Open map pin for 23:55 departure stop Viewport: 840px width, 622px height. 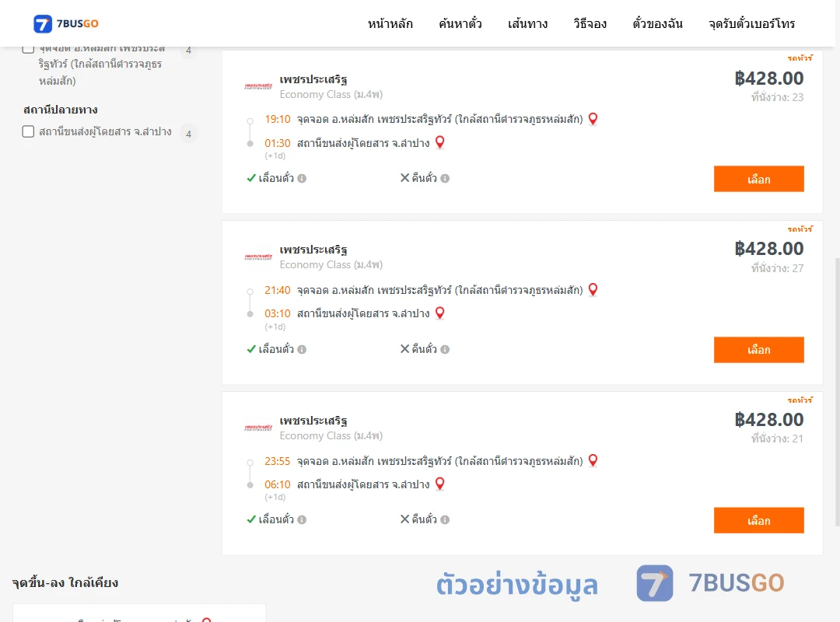[x=593, y=461]
